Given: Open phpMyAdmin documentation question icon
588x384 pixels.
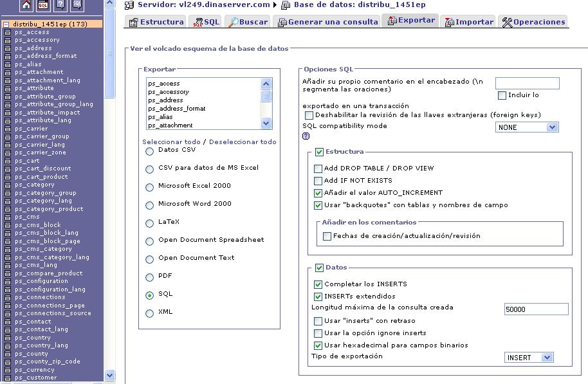Looking at the screenshot, I should coord(60,5).
